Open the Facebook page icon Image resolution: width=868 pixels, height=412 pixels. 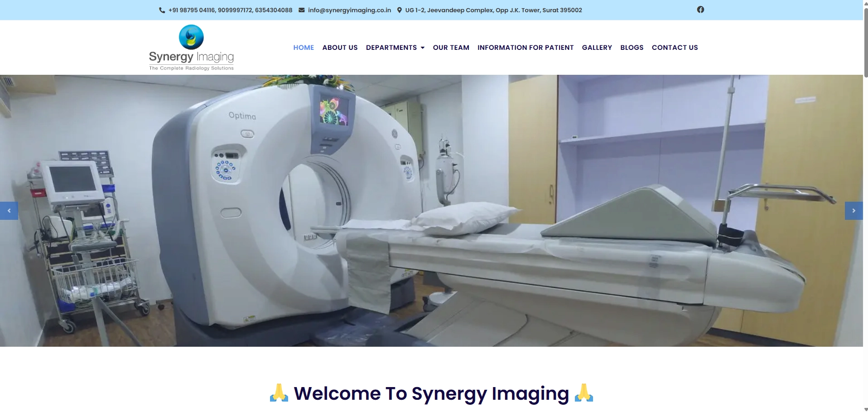pos(700,10)
